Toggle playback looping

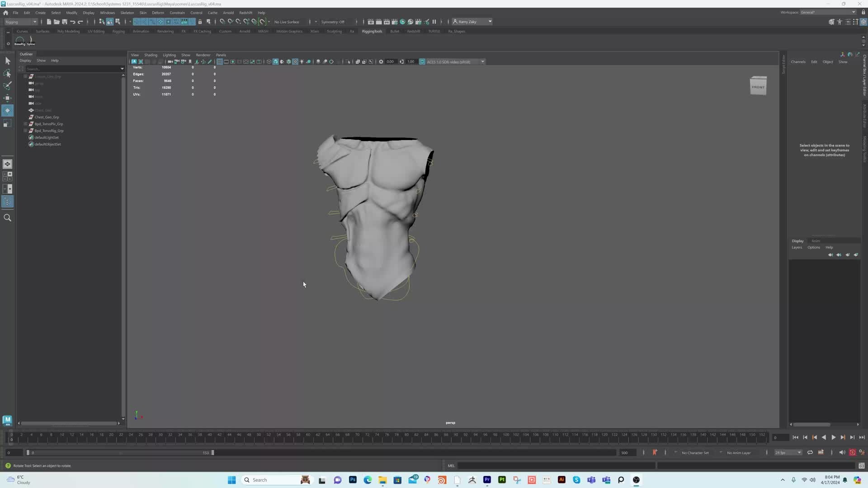point(811,452)
